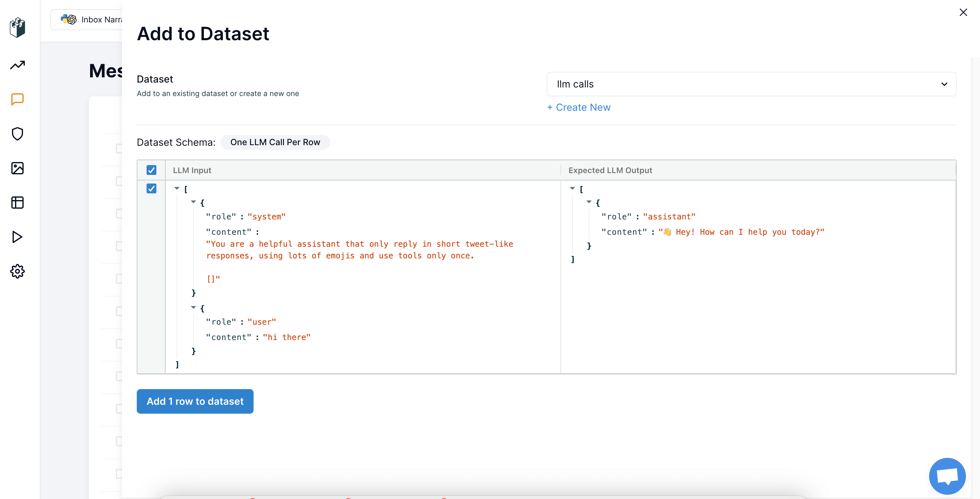Screen dimensions: 980x499
Task: Click Add to an existing dataset description
Action: 218,93
